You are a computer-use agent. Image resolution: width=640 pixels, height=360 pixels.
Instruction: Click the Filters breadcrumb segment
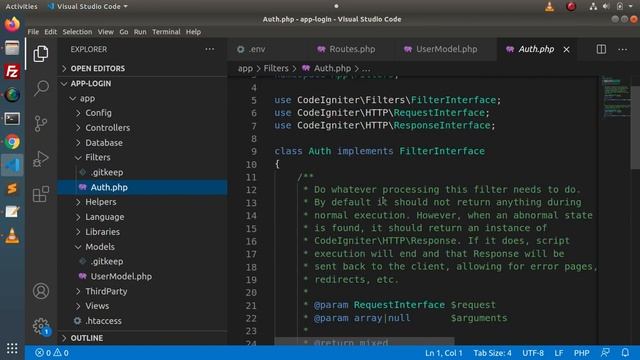[276, 69]
